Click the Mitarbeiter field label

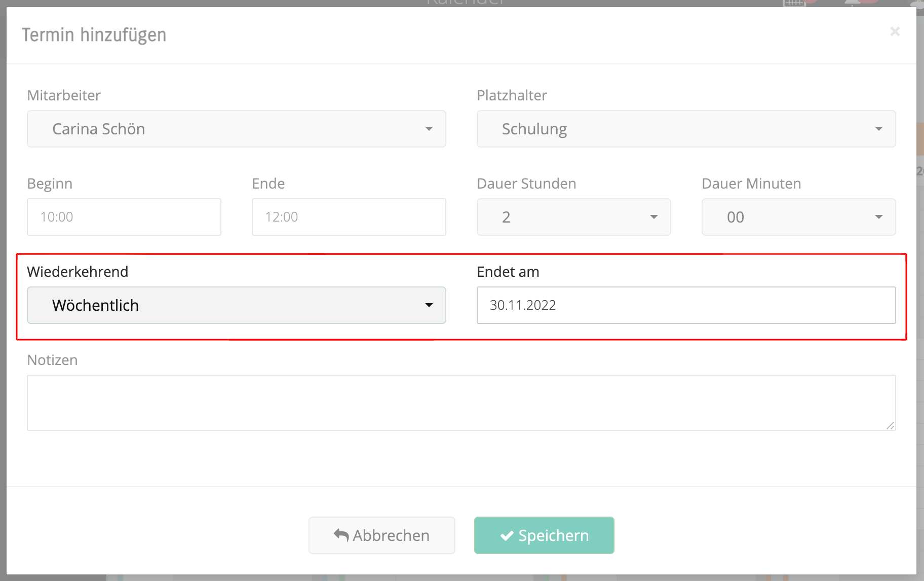click(x=64, y=95)
